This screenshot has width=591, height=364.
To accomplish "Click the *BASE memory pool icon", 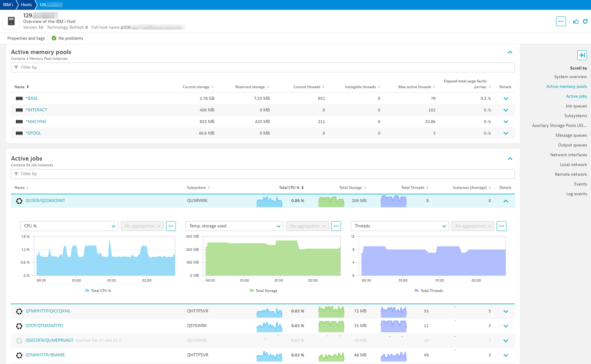I will (x=19, y=99).
